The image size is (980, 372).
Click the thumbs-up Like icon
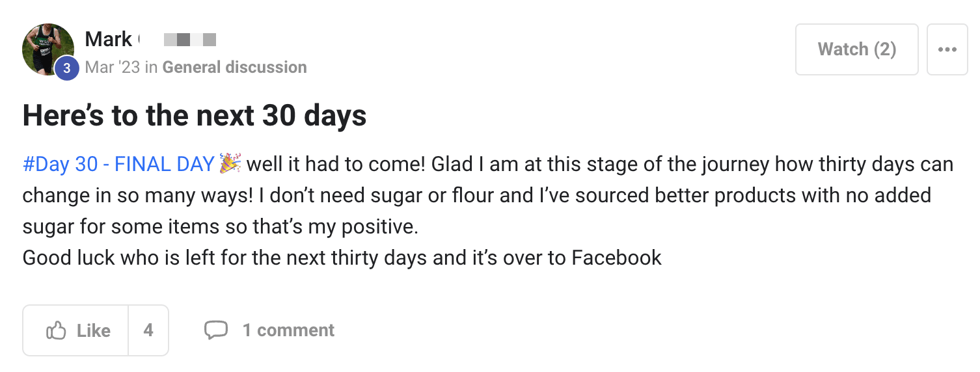(x=57, y=330)
